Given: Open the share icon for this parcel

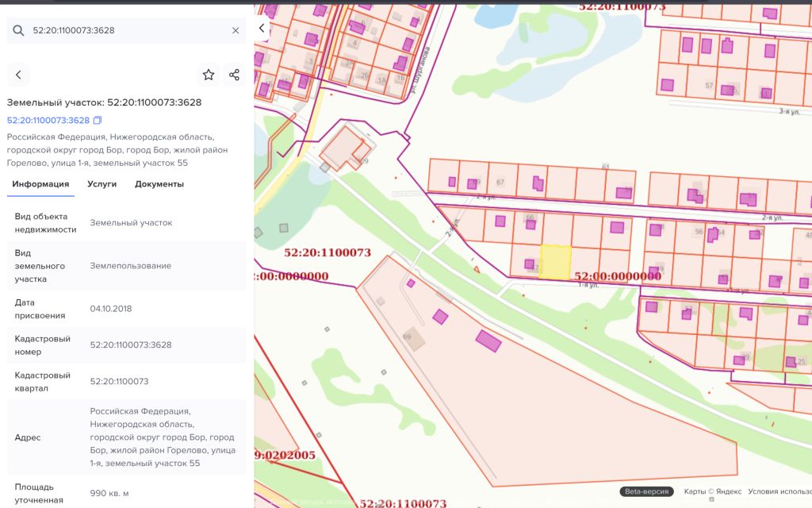Looking at the screenshot, I should pos(234,75).
